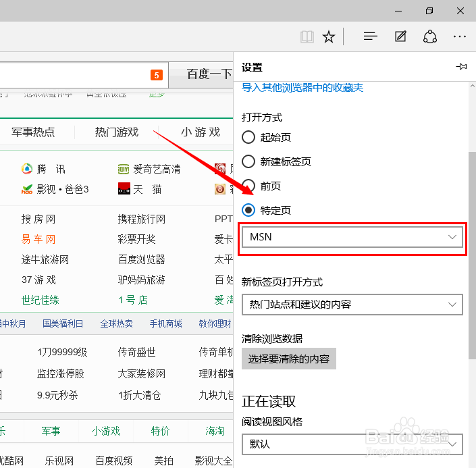Click 选择要清除的内容 button
The width and height of the screenshot is (476, 468).
(289, 359)
